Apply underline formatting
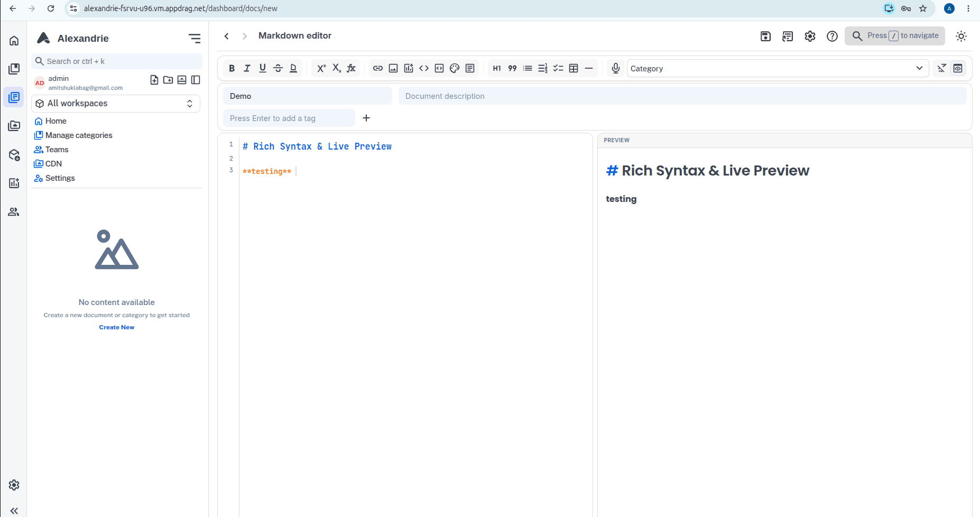The image size is (980, 517). pos(263,68)
